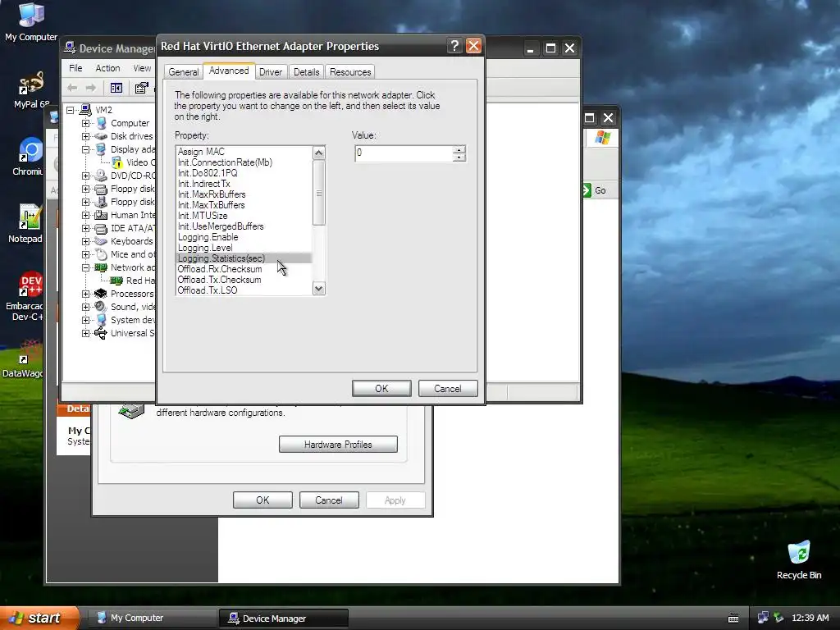Screen dimensions: 840x630
Task: Click the Forward arrow in Device Manager toolbar
Action: 91,88
